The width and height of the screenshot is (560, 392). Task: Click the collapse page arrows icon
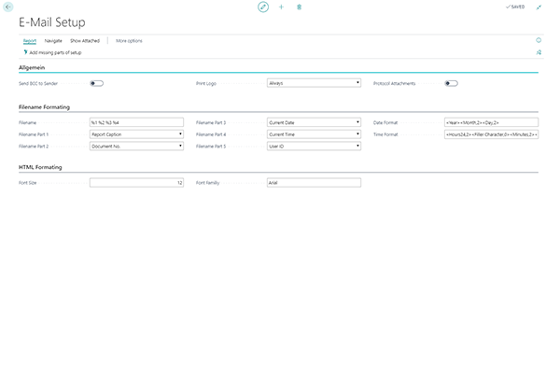pos(539,7)
